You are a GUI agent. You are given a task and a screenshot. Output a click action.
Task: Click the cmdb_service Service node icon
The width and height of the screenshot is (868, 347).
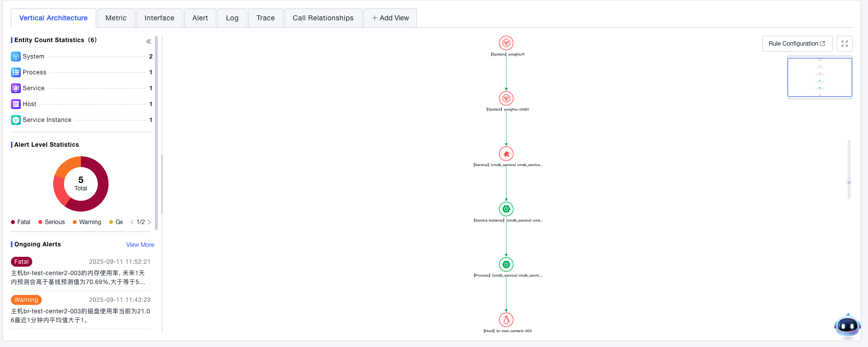tap(506, 154)
